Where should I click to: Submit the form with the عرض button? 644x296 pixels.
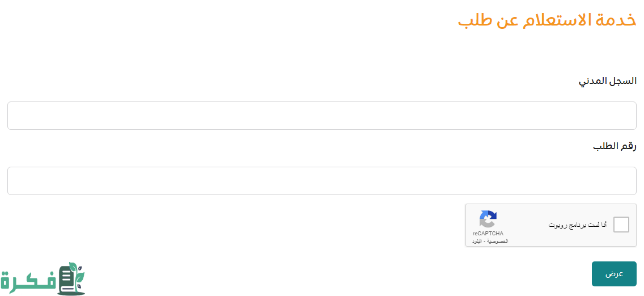pos(614,274)
